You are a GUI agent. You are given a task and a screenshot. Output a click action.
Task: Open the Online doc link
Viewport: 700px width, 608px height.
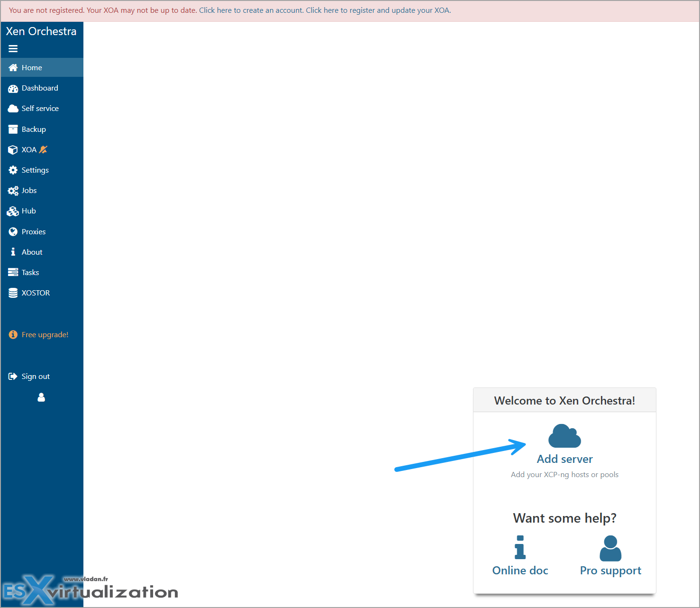(520, 571)
